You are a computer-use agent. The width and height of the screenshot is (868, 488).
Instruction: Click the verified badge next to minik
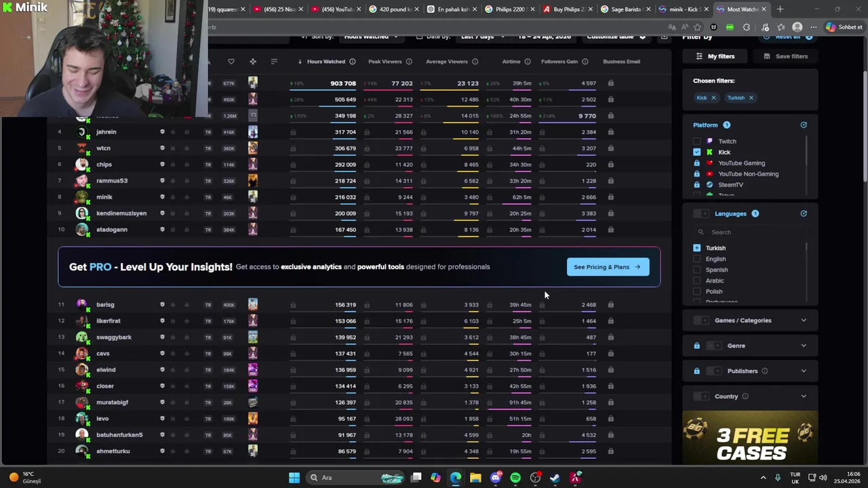pyautogui.click(x=162, y=197)
